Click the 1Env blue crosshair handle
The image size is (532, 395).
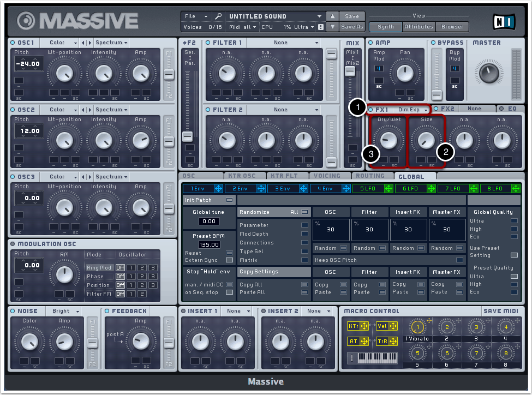click(x=219, y=188)
